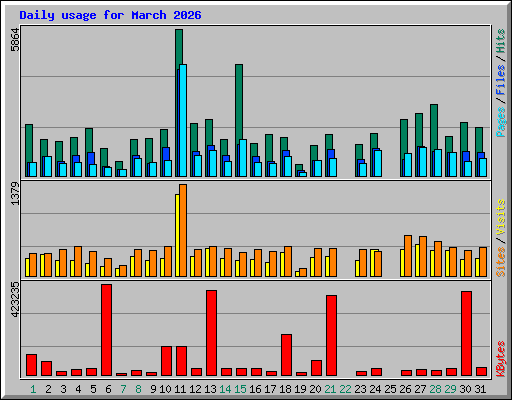512x400 pixels.
Task: Click green day number 15 on the x-axis
Action: (x=240, y=389)
